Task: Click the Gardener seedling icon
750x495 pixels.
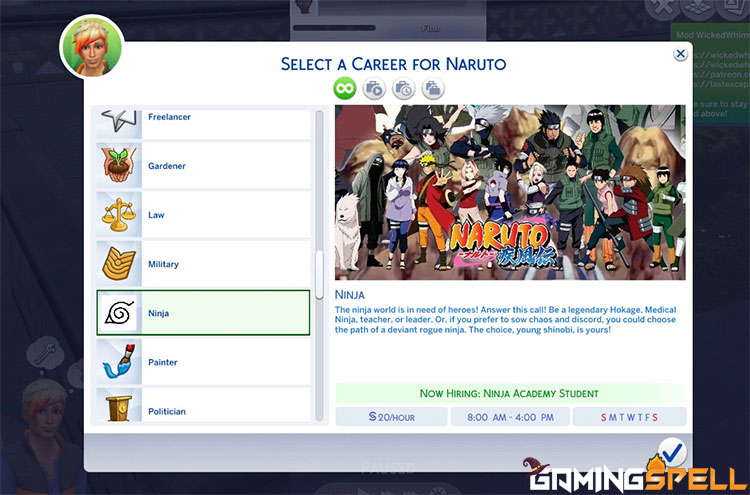Action: (119, 165)
